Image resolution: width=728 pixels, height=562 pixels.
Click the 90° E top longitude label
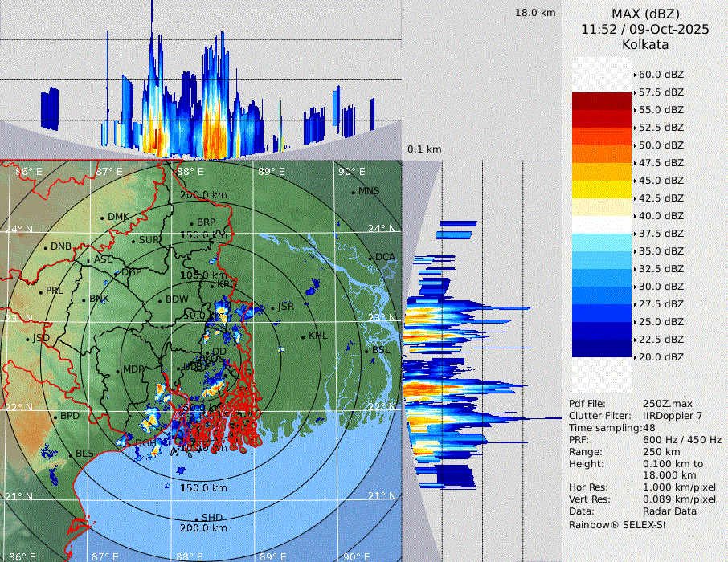pyautogui.click(x=350, y=171)
